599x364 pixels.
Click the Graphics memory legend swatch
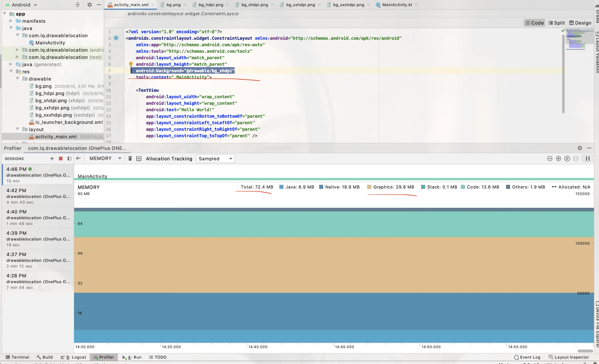pyautogui.click(x=369, y=187)
